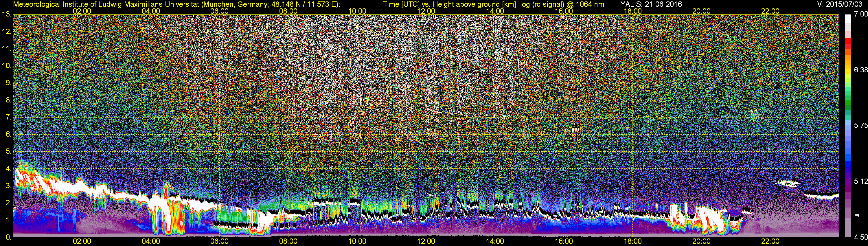Viewport: 868px width, 246px height.
Task: Select the 22:00 label on the top time axis
Action: [x=770, y=11]
